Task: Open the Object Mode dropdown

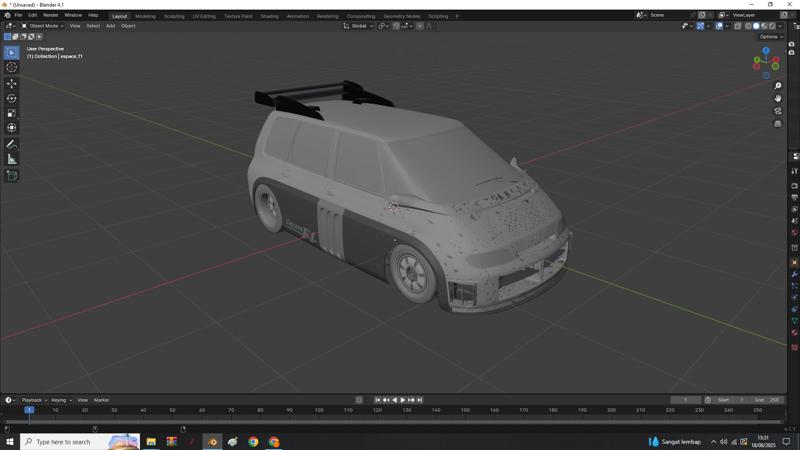Action: [x=42, y=26]
